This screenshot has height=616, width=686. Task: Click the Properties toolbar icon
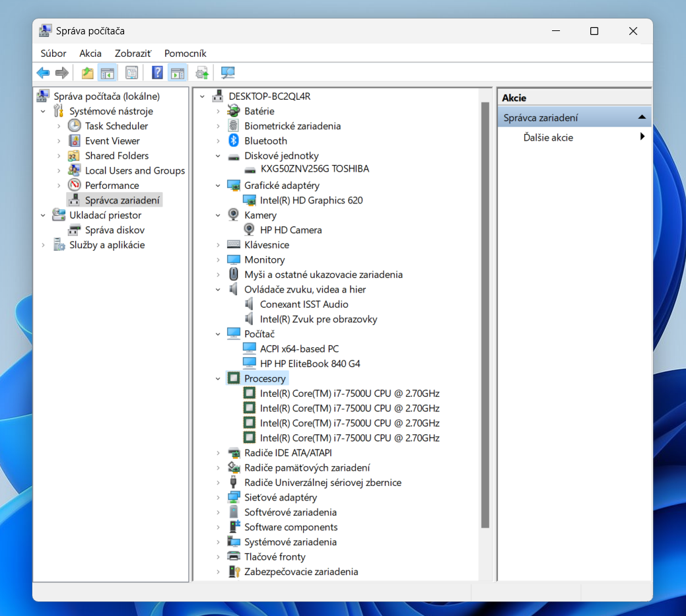click(132, 73)
